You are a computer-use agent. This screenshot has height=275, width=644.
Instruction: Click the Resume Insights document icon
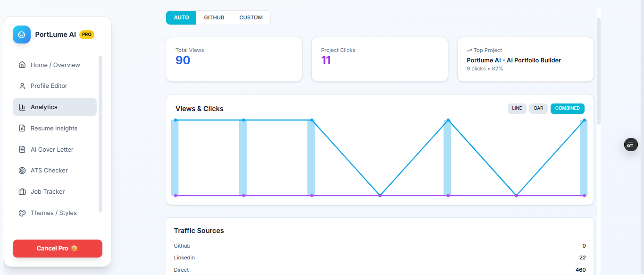pyautogui.click(x=22, y=129)
